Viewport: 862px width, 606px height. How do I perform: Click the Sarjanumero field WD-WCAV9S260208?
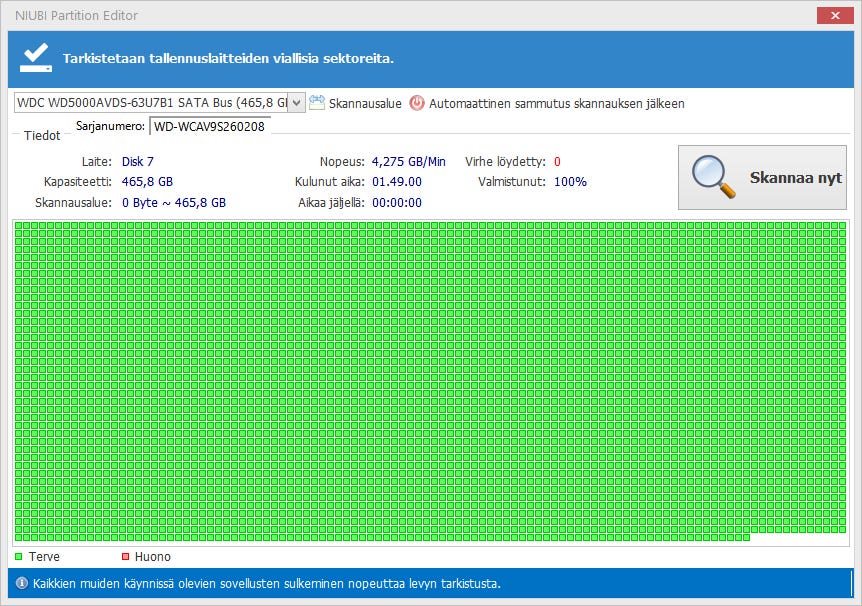210,126
